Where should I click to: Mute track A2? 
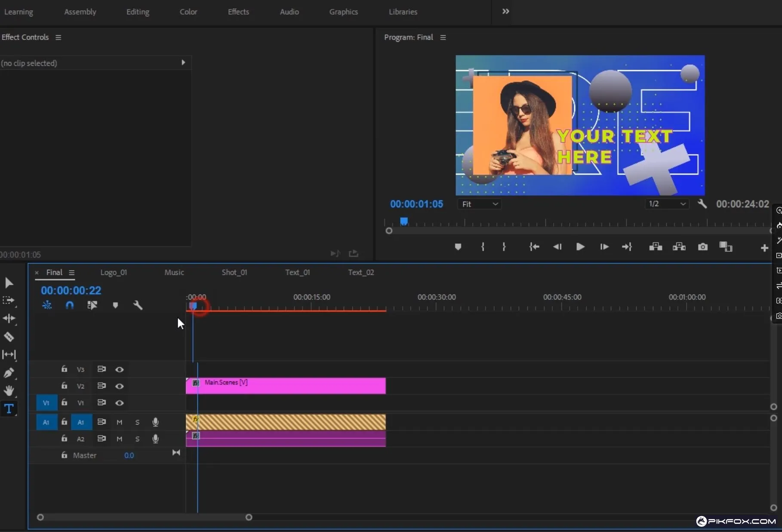click(120, 439)
